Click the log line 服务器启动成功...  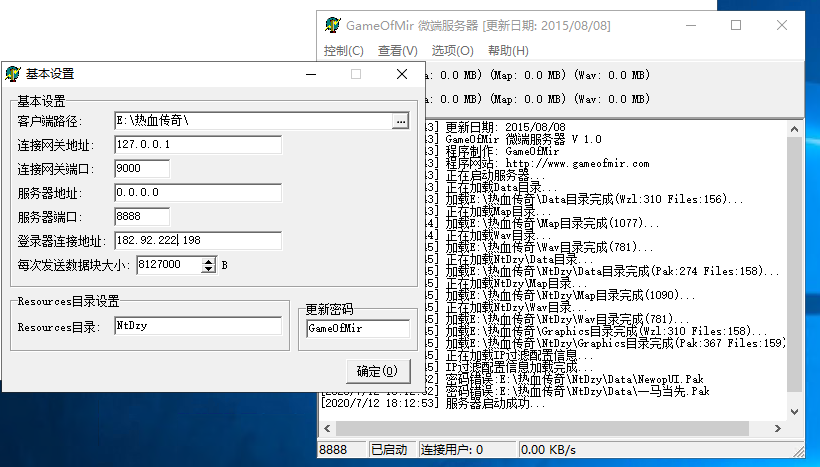pyautogui.click(x=434, y=403)
